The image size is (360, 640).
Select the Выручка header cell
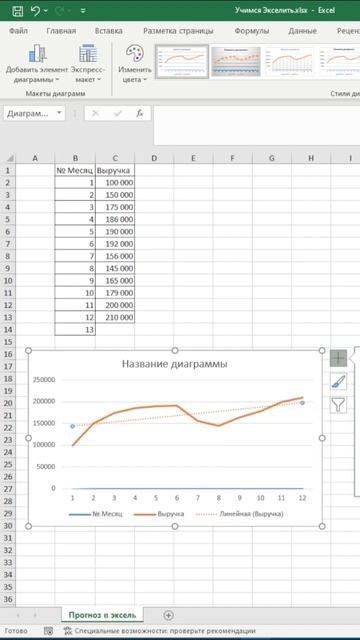tap(115, 170)
